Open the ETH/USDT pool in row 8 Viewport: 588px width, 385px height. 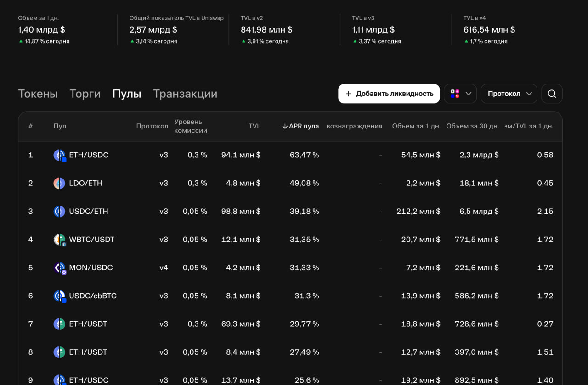88,352
